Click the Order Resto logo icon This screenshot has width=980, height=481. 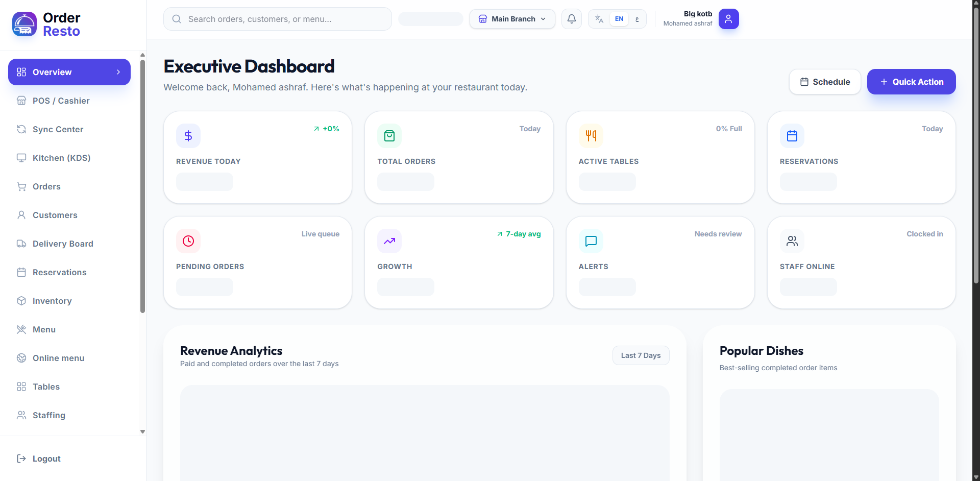(x=24, y=24)
